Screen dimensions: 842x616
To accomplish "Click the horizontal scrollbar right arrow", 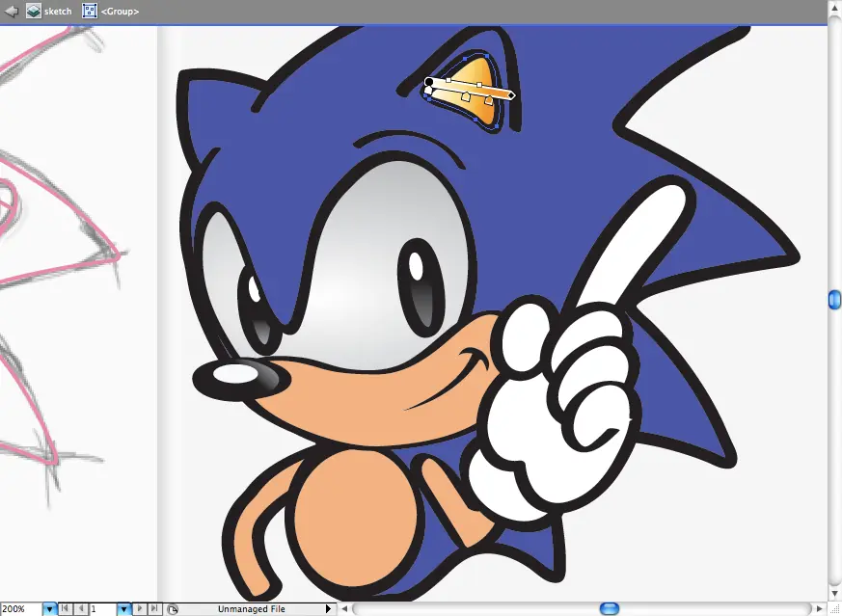I will pyautogui.click(x=820, y=608).
